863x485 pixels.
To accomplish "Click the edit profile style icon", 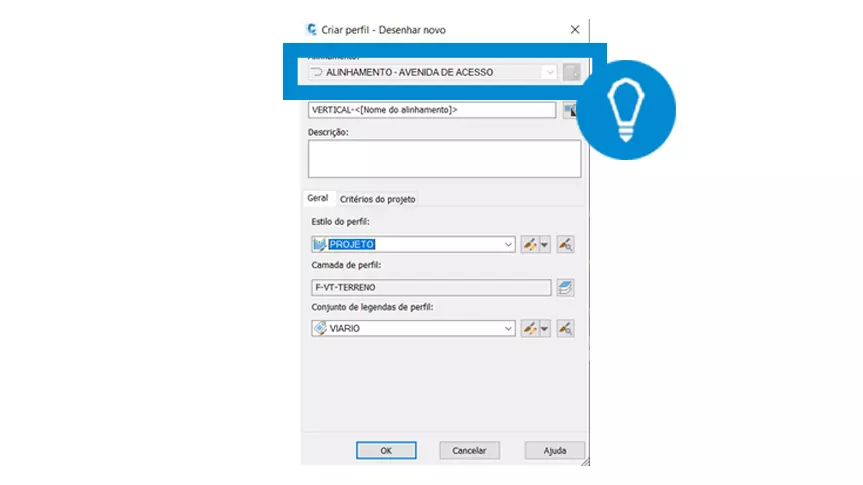I will coord(529,244).
